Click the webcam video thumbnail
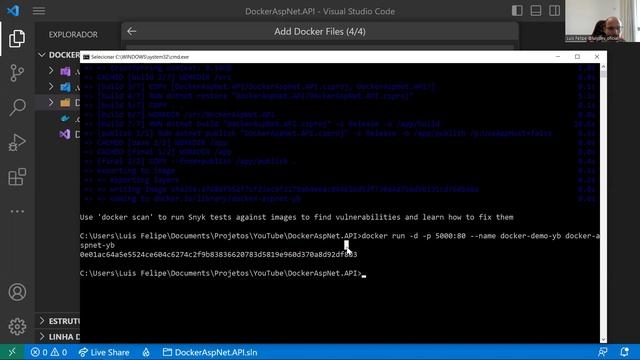 pyautogui.click(x=602, y=21)
